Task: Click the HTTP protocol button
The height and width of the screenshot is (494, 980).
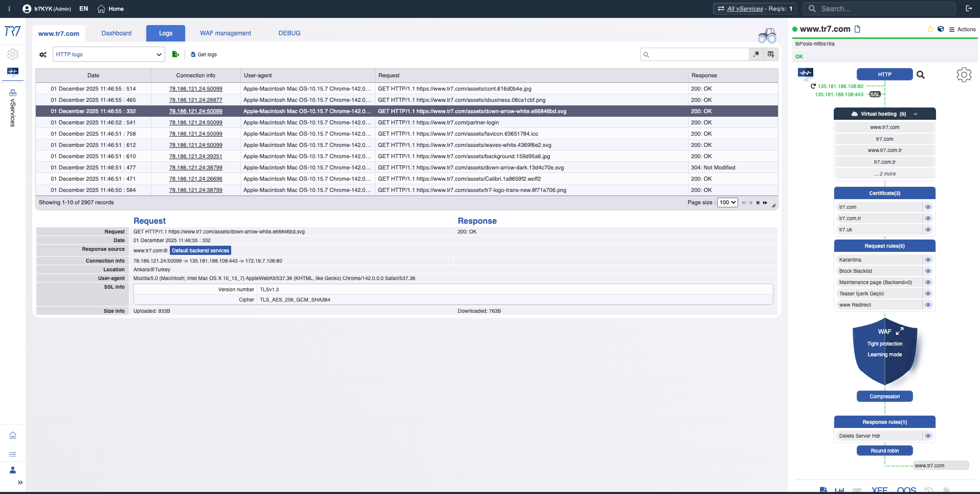Action: pos(885,74)
